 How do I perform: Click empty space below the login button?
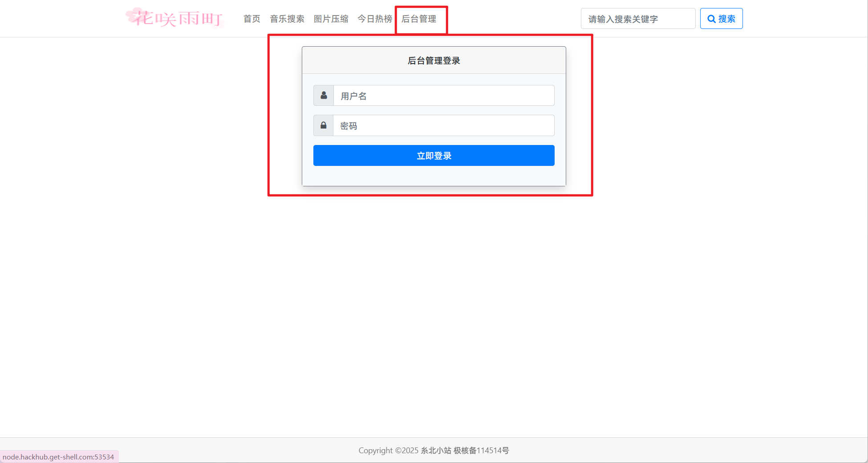(434, 176)
